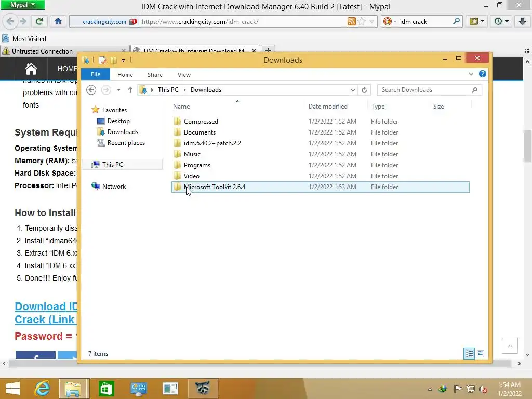Open the Home ribbon tab
Viewport: 532px width, 399px height.
point(125,75)
